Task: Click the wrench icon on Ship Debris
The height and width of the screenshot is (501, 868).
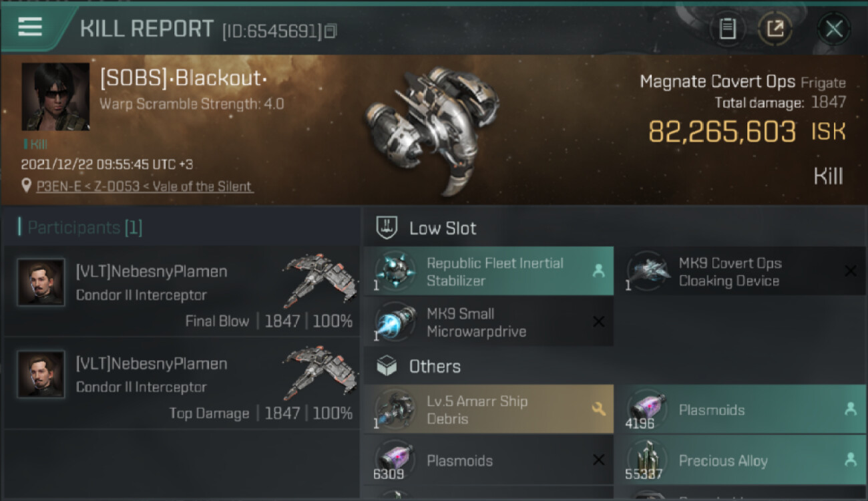Action: [x=598, y=409]
